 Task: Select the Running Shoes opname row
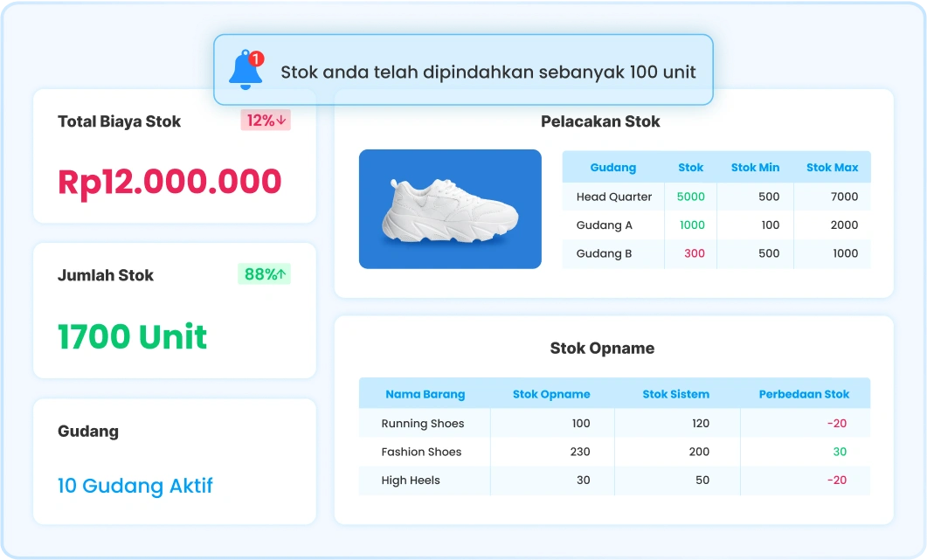coord(424,424)
